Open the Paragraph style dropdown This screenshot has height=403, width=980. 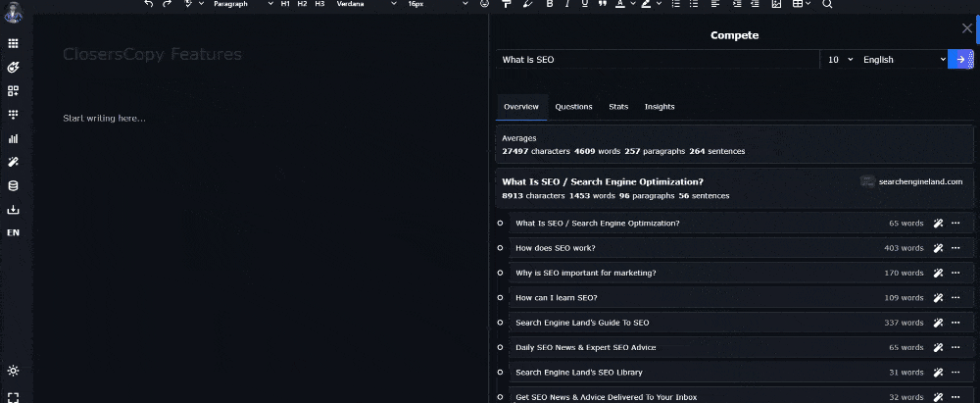(243, 4)
